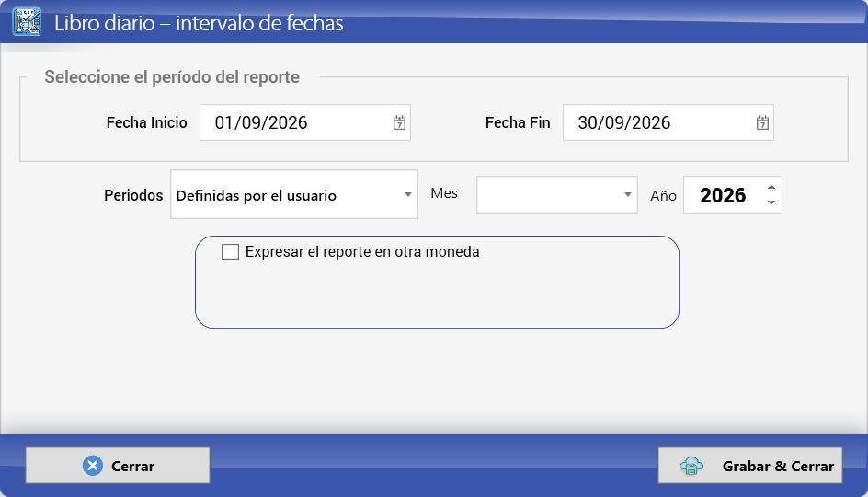Viewport: 868px width, 497px height.
Task: Open the Fecha Inicio calendar picker icon
Action: pos(399,122)
